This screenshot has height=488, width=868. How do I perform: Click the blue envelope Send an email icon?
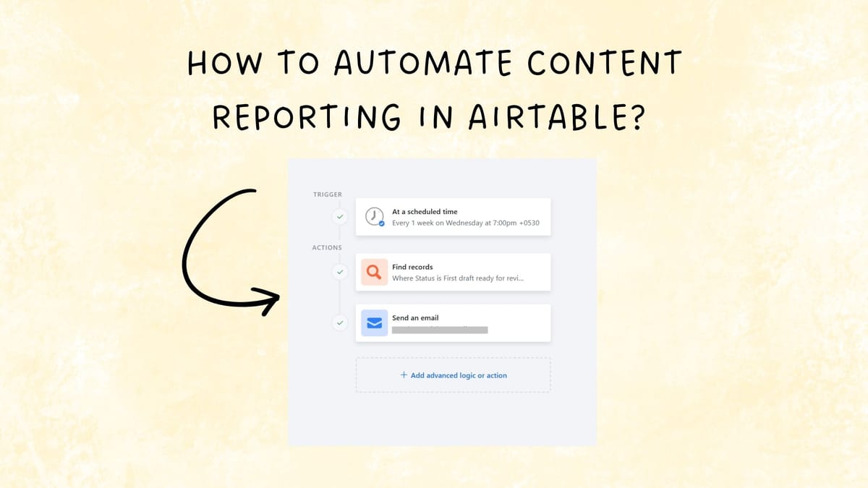[373, 322]
